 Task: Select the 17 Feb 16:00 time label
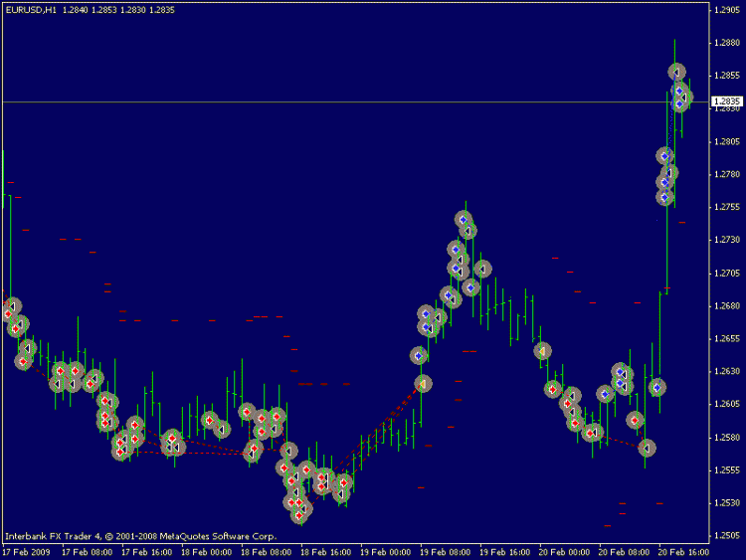pyautogui.click(x=146, y=552)
